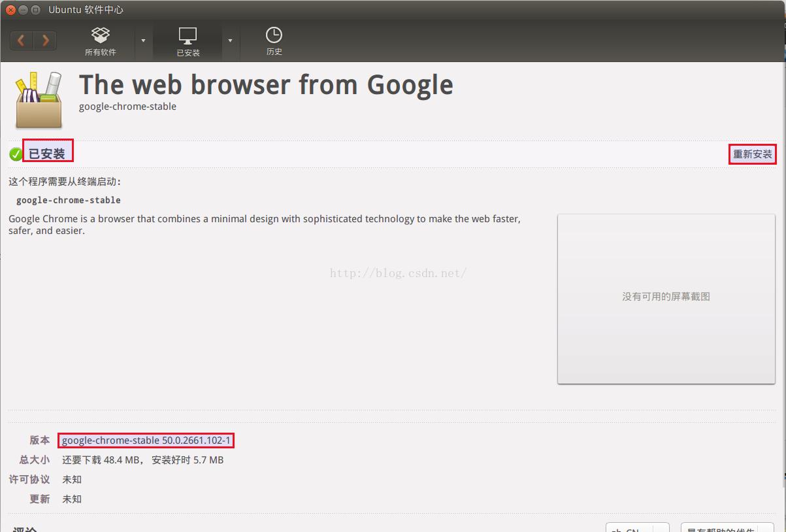Viewport: 786px width, 532px height.
Task: Open the 历史 (History) view
Action: coord(274,41)
